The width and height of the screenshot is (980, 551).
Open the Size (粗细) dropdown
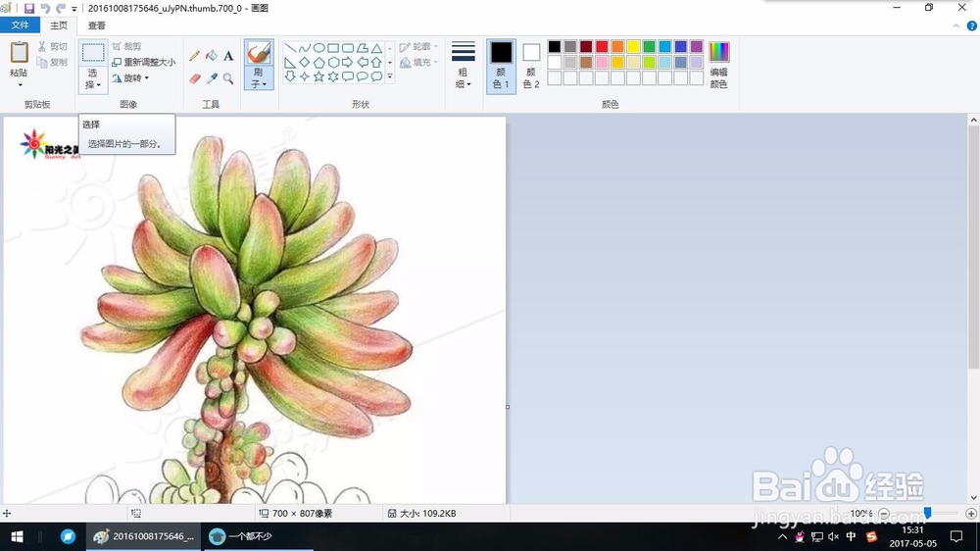[x=464, y=65]
